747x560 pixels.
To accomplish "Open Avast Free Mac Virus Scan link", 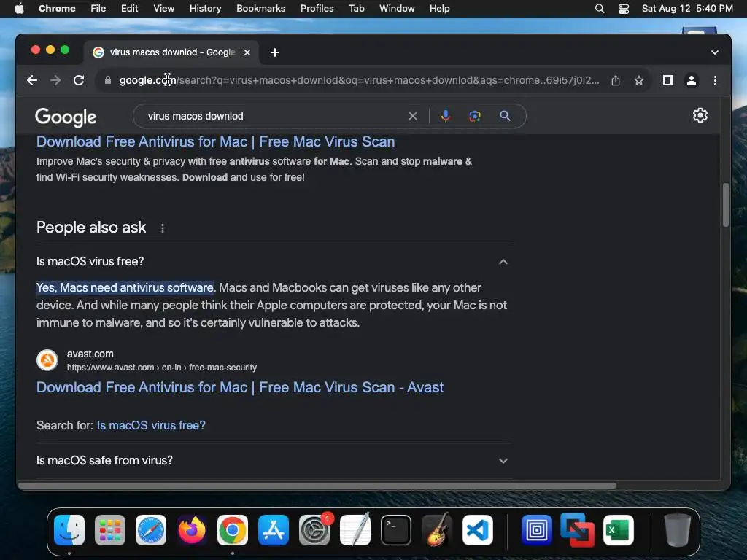I will [x=239, y=387].
